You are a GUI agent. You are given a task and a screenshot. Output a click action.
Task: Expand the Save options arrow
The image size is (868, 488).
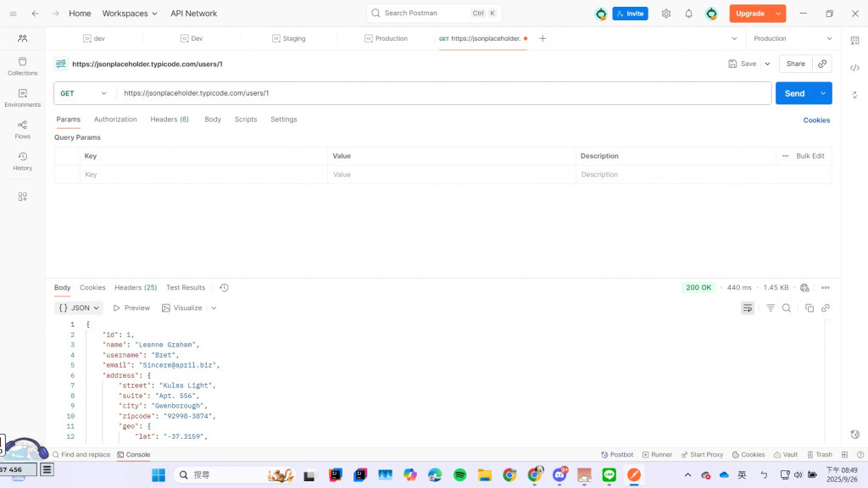coord(767,64)
